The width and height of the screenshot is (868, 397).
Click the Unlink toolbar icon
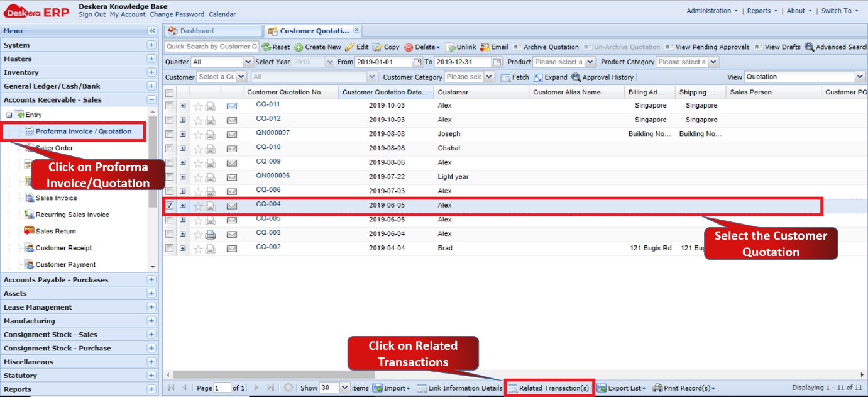(451, 47)
